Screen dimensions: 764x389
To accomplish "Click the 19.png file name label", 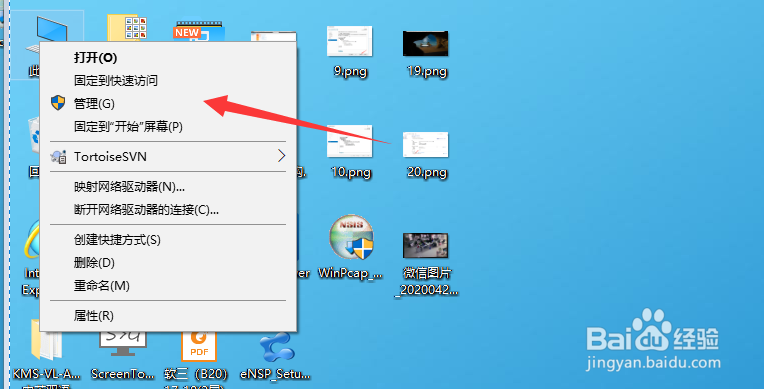I will coord(427,72).
